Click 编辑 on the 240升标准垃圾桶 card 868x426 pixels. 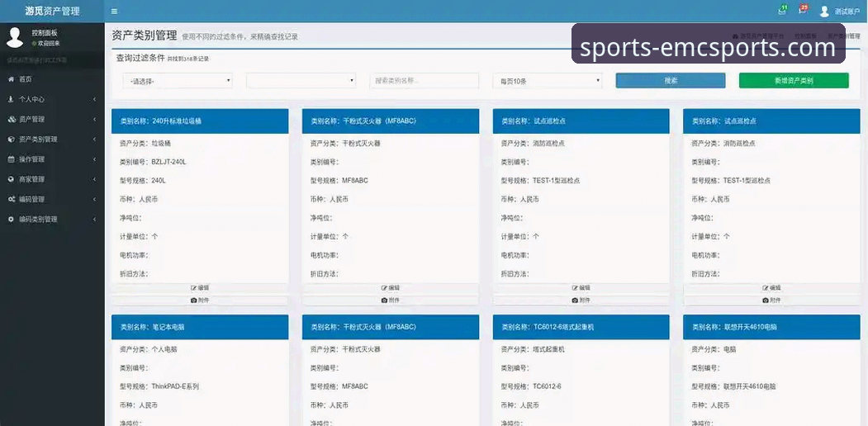point(200,288)
